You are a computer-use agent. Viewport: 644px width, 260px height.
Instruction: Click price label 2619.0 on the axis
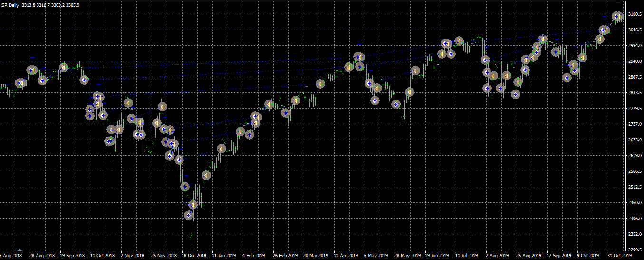[x=635, y=156]
